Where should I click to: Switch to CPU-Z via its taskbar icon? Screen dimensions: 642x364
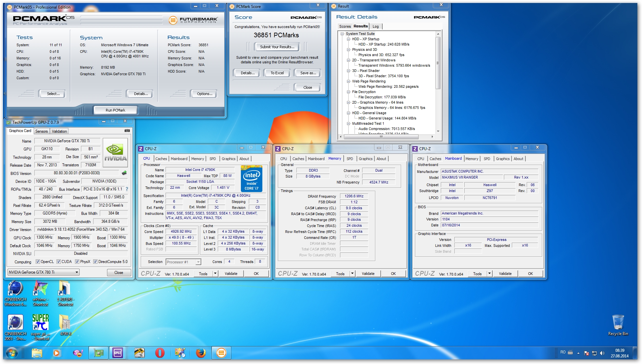(118, 353)
